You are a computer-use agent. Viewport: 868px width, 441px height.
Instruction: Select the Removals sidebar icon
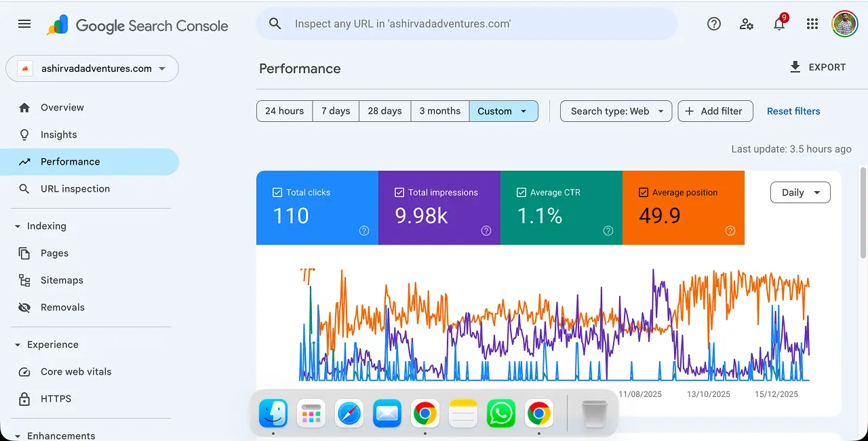[x=24, y=307]
